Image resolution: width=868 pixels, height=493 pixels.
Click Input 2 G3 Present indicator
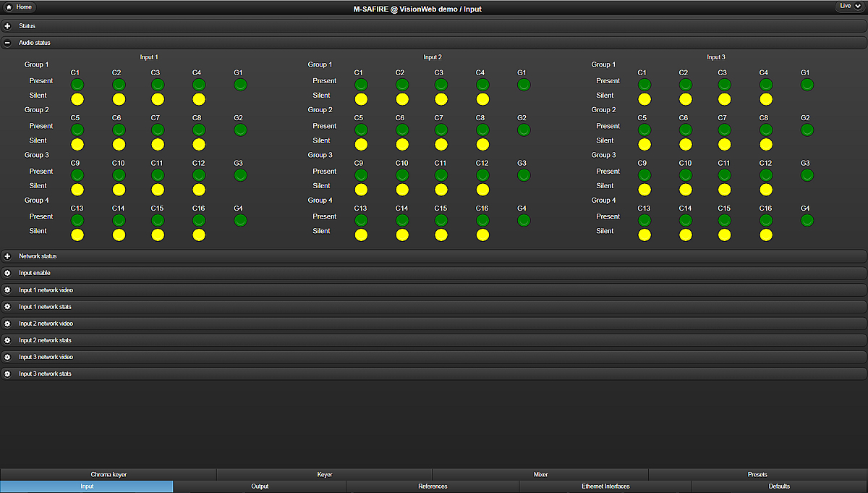(x=524, y=175)
